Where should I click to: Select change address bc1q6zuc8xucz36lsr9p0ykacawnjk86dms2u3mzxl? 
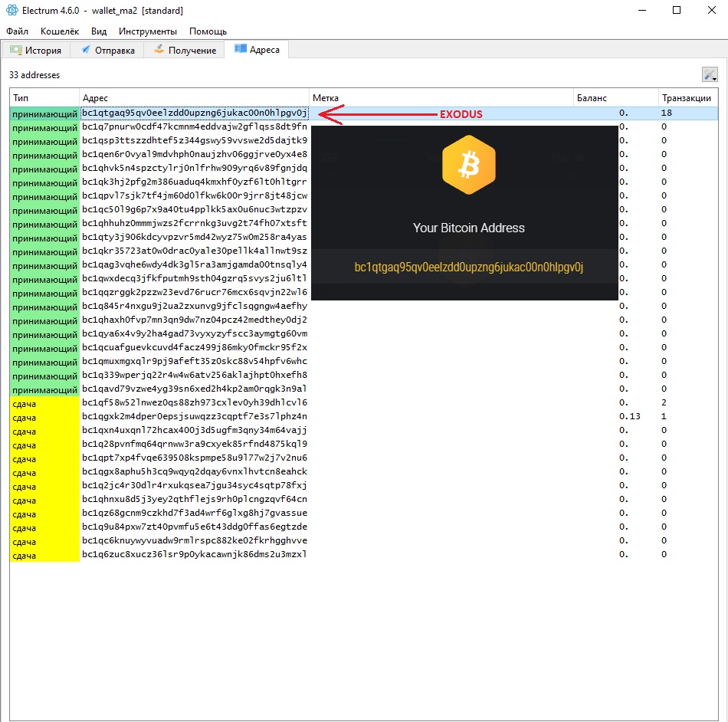[195, 554]
